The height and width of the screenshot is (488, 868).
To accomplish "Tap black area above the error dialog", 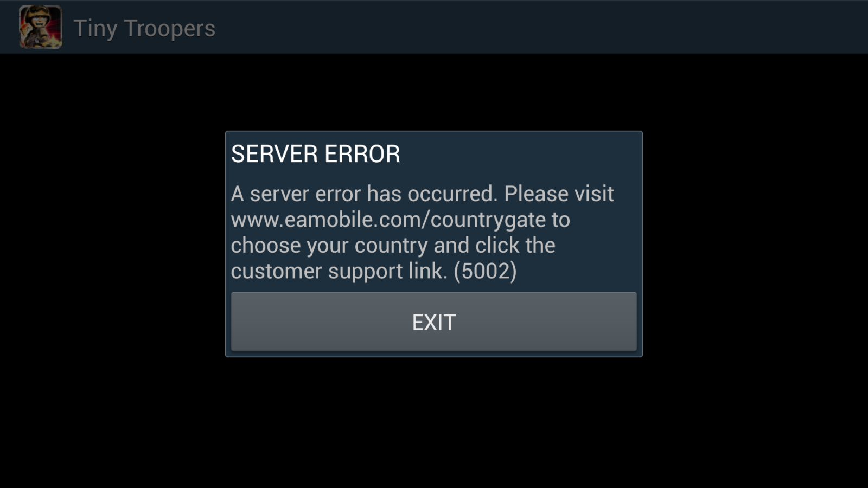I will tap(434, 92).
